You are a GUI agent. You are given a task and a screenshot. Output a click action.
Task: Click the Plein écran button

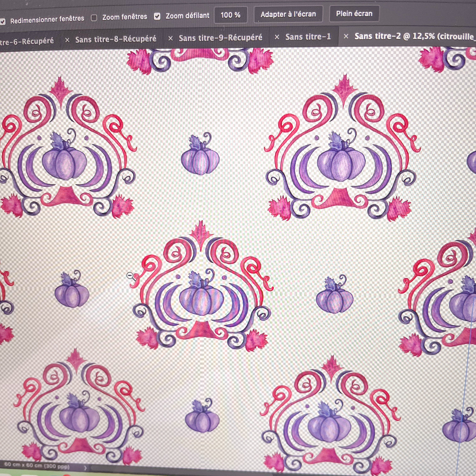(354, 14)
